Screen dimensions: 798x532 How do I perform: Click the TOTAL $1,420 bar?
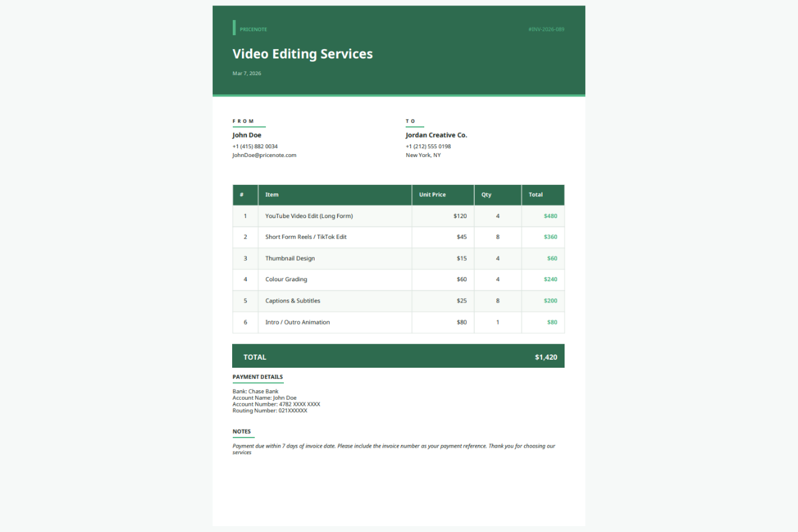(398, 356)
